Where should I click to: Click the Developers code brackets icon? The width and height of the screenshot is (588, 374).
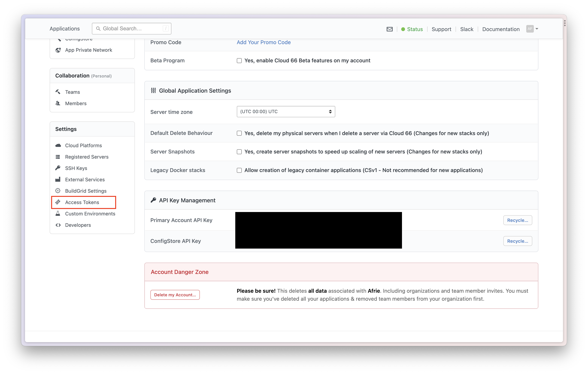pyautogui.click(x=58, y=225)
